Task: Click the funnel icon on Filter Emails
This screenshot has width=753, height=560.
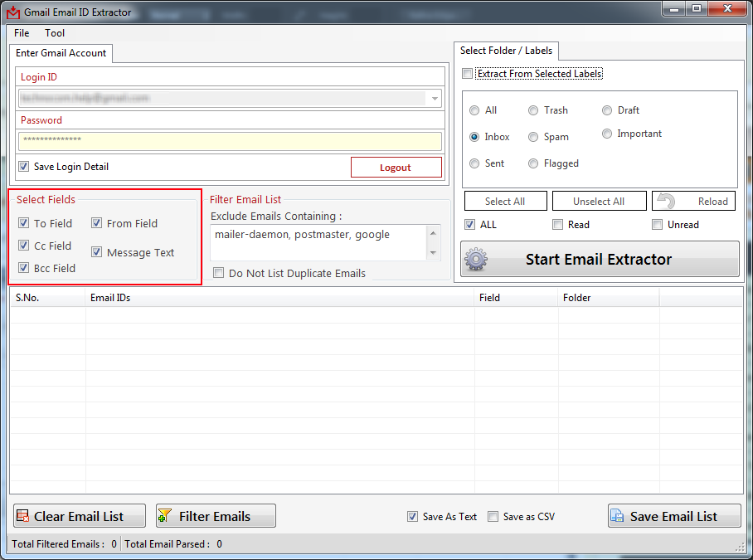Action: pyautogui.click(x=165, y=516)
